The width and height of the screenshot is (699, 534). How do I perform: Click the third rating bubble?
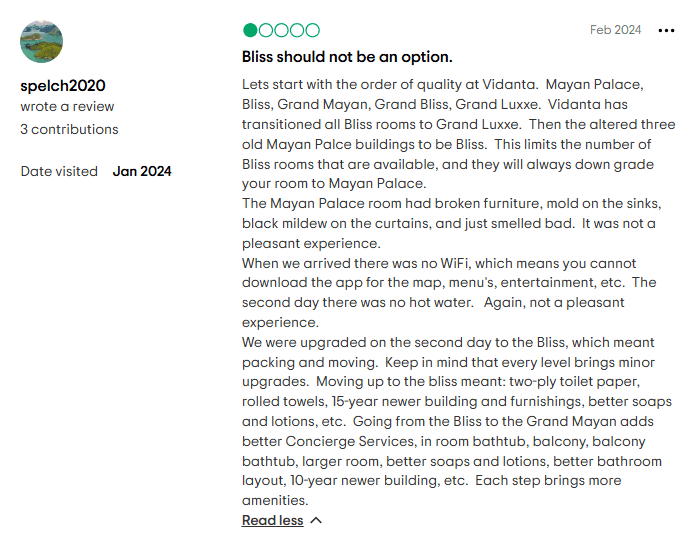281,30
